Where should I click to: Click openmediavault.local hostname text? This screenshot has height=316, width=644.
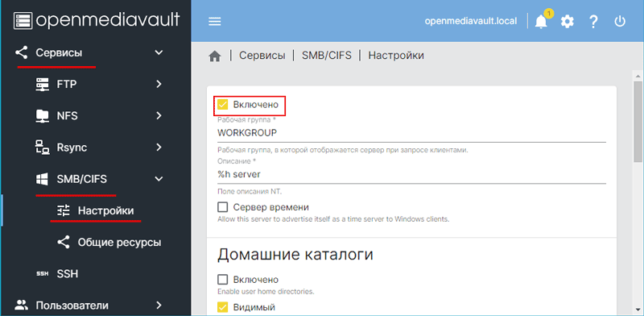471,21
